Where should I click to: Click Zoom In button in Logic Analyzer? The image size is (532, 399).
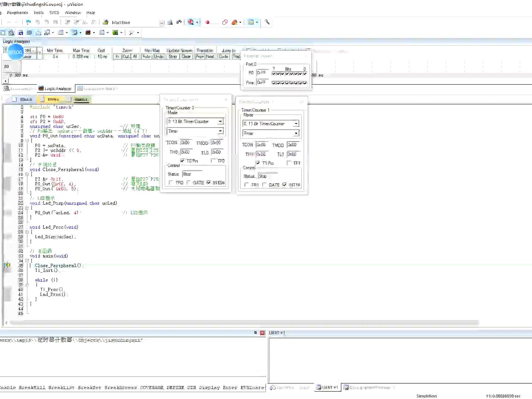(117, 57)
